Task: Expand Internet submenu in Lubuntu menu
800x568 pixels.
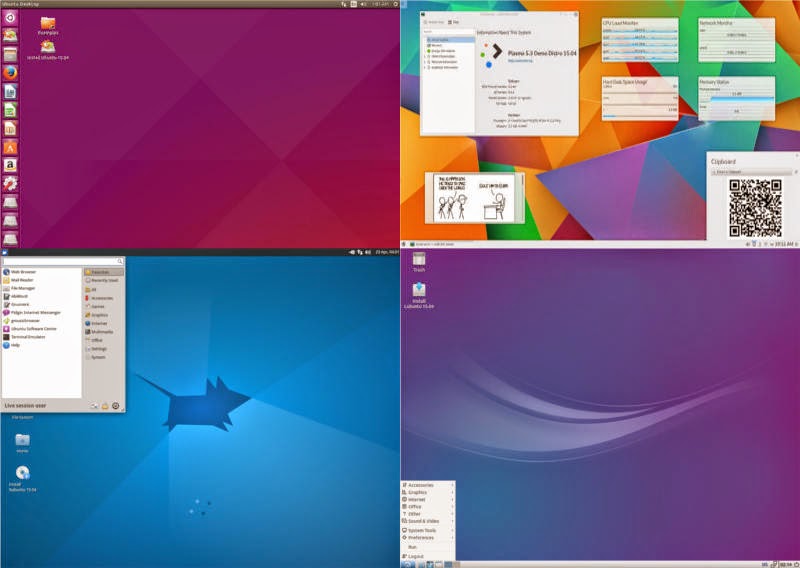Action: click(x=428, y=500)
